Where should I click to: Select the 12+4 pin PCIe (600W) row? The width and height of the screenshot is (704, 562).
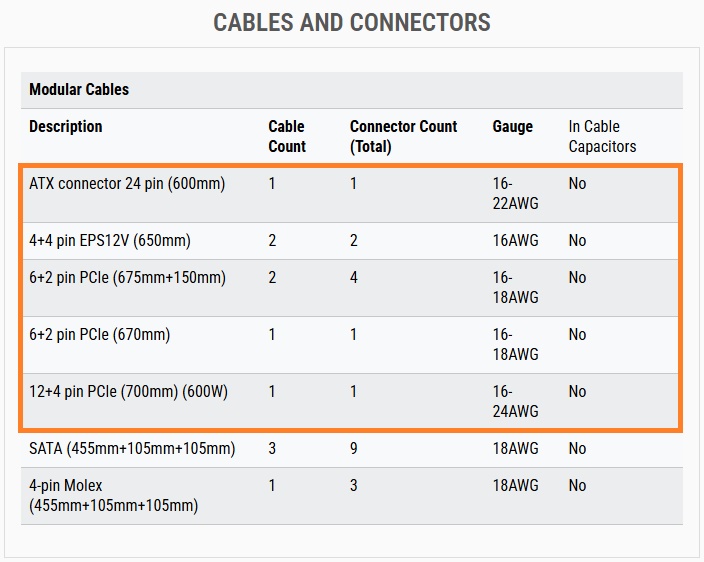click(352, 402)
